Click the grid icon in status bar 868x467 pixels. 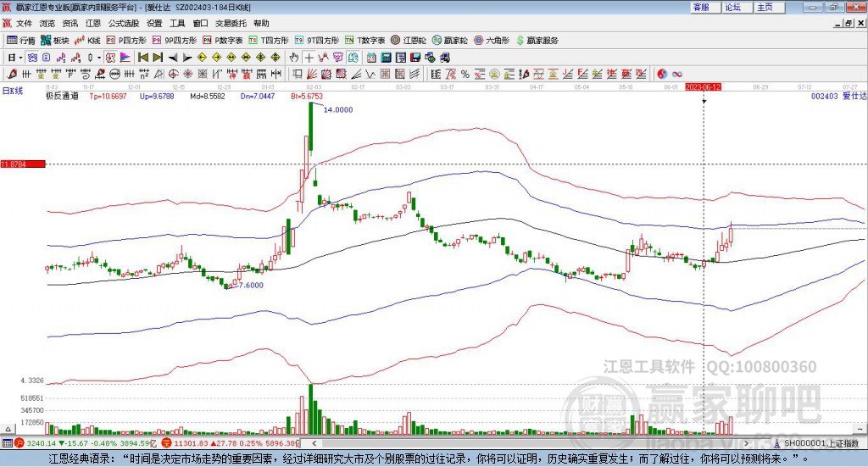click(7, 443)
